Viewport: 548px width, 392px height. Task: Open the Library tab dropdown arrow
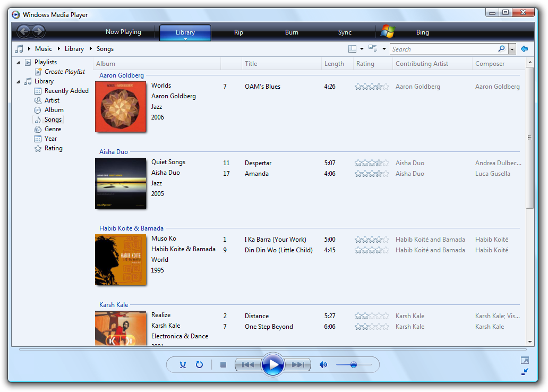pos(185,39)
